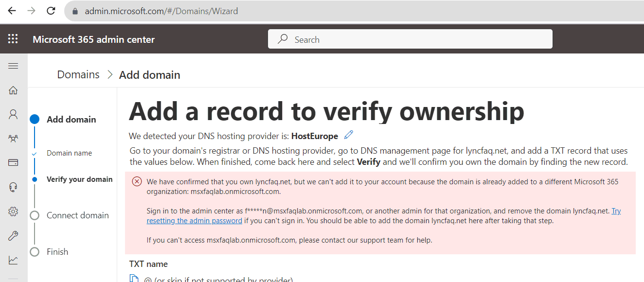
Task: Open Settings via the gear icon
Action: tap(13, 211)
